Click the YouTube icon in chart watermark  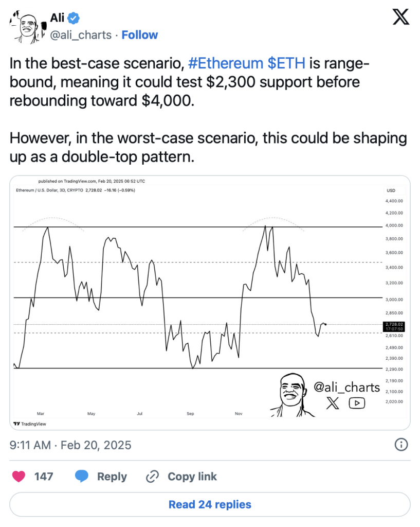click(x=357, y=403)
